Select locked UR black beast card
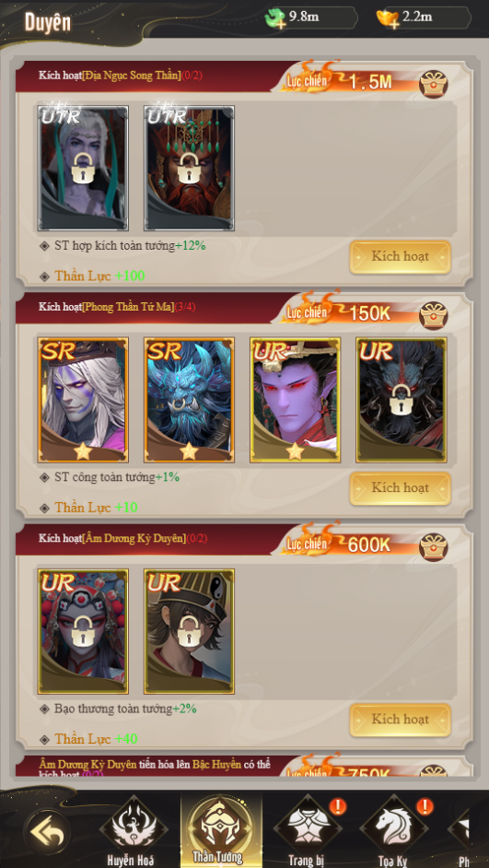 pos(401,400)
